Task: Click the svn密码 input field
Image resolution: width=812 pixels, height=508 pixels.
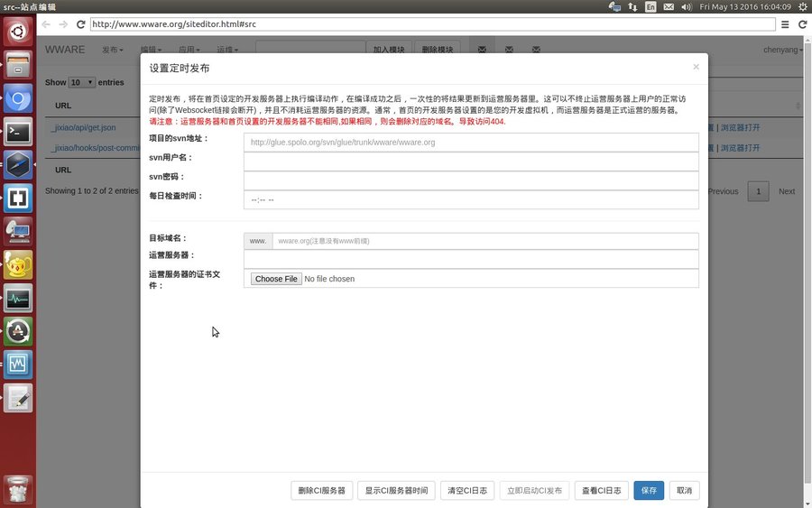Action: 471,180
